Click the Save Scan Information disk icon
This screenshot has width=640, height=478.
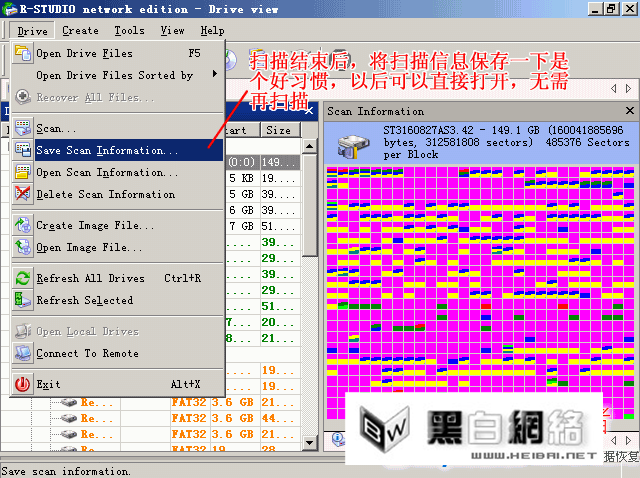[x=22, y=151]
